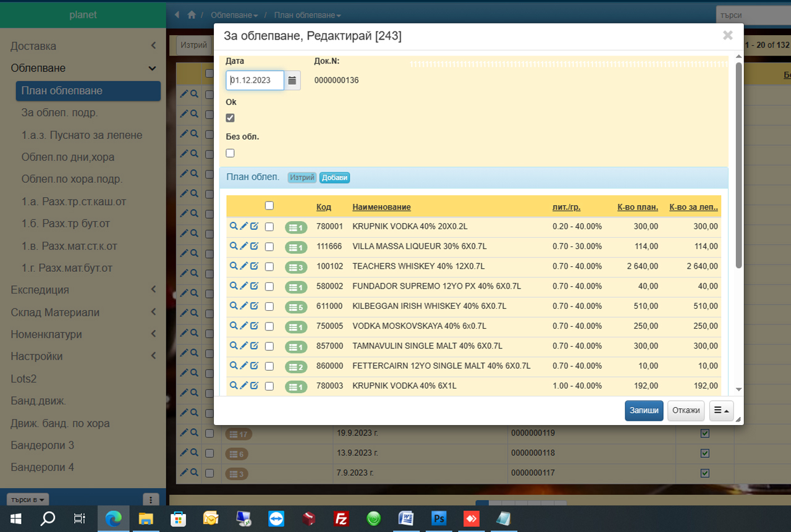The width and height of the screenshot is (791, 532).
Task: Click Windows Start button
Action: (x=16, y=518)
